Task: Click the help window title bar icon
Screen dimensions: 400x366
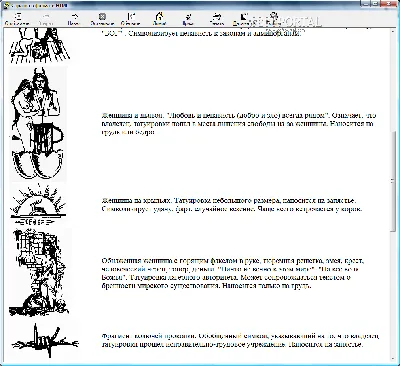Action: 4,5
